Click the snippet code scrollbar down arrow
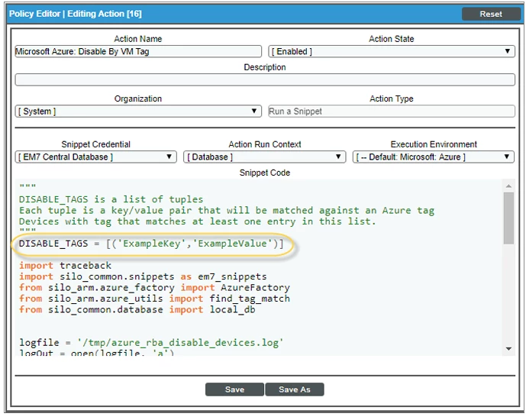 click(508, 349)
